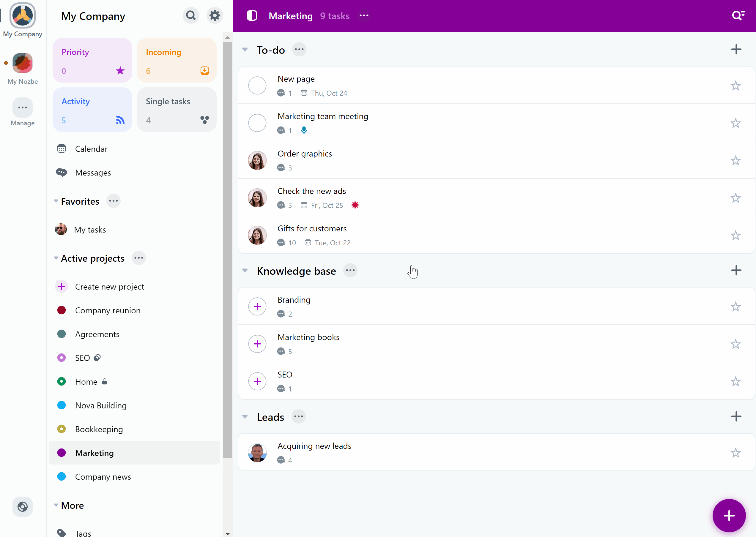Click the microphone icon on 'Marketing team meeting'

tap(304, 130)
